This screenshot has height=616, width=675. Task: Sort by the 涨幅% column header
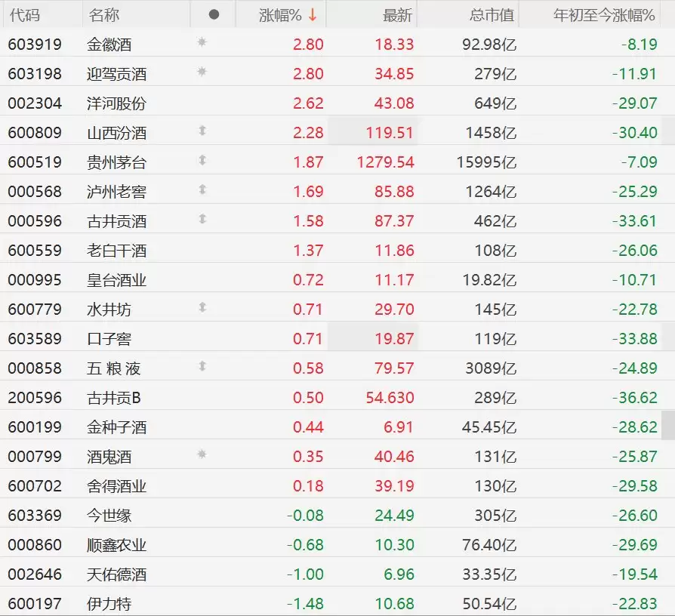tap(281, 15)
